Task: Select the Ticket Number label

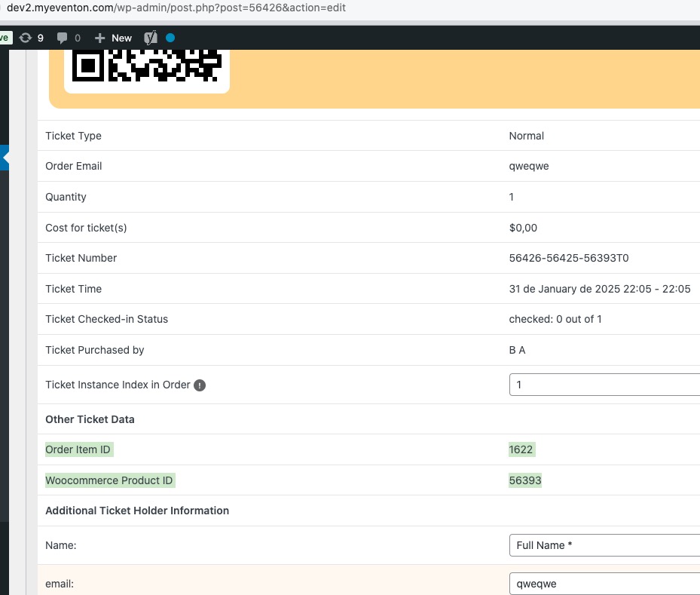Action: 81,258
